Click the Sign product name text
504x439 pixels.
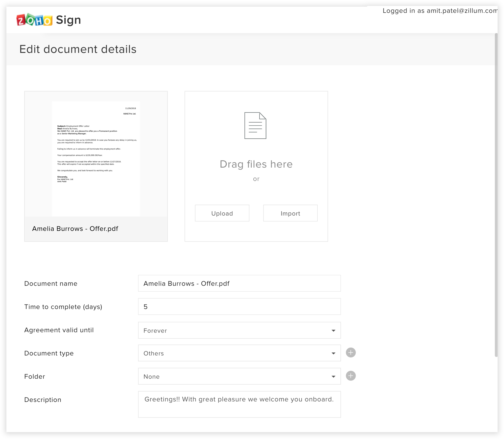(x=69, y=20)
